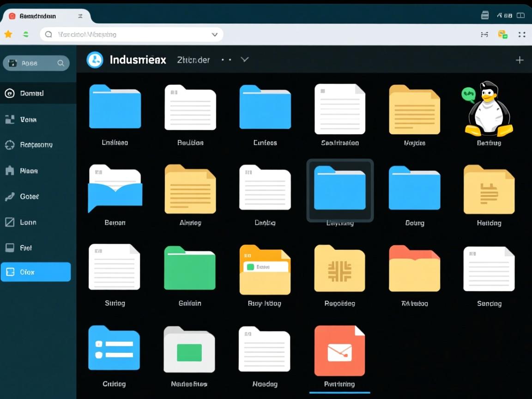
Task: Open the red envelope file icon
Action: (339, 351)
